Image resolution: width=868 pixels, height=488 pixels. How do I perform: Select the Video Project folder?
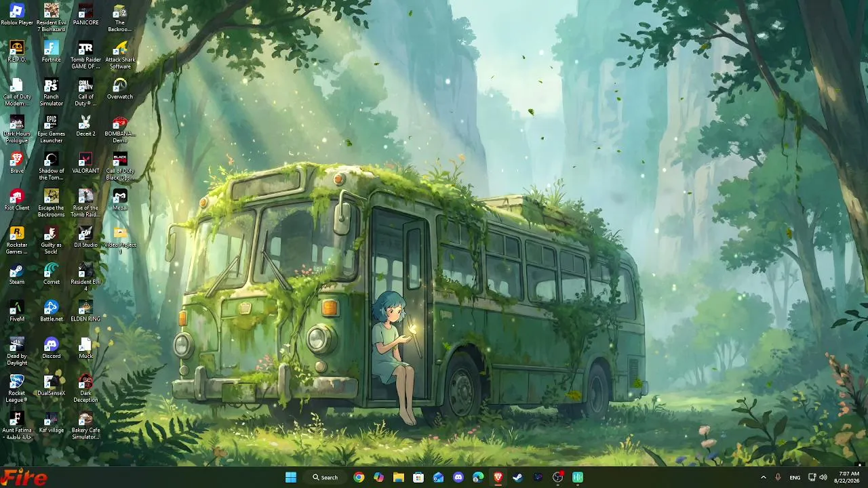tap(120, 241)
